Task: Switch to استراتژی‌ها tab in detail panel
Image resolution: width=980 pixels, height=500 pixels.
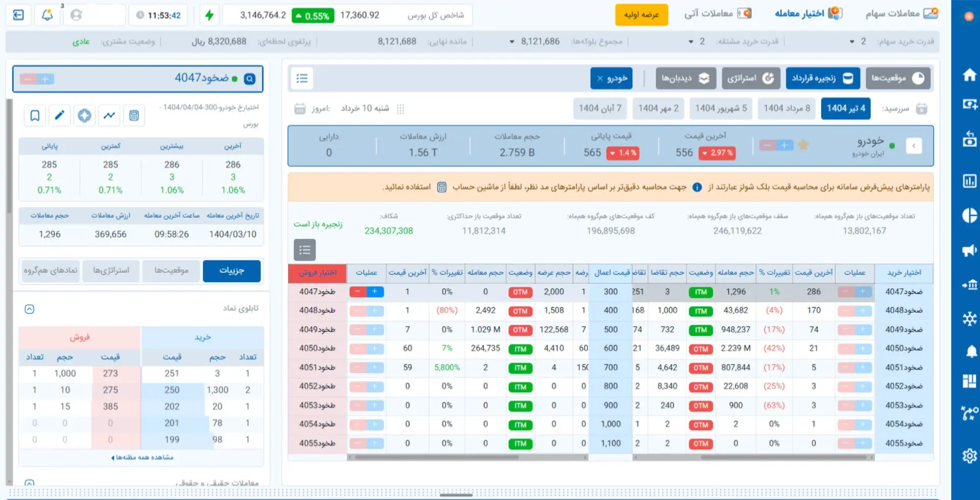Action: pos(111,271)
